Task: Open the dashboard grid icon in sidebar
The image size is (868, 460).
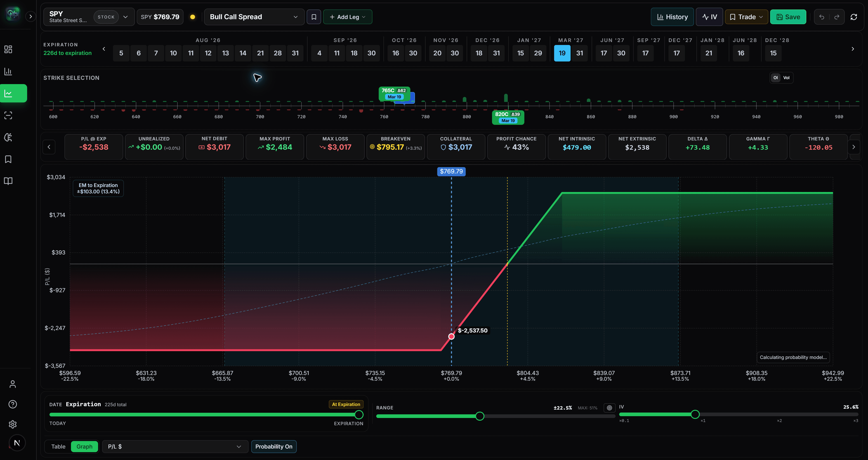Action: pyautogui.click(x=8, y=50)
